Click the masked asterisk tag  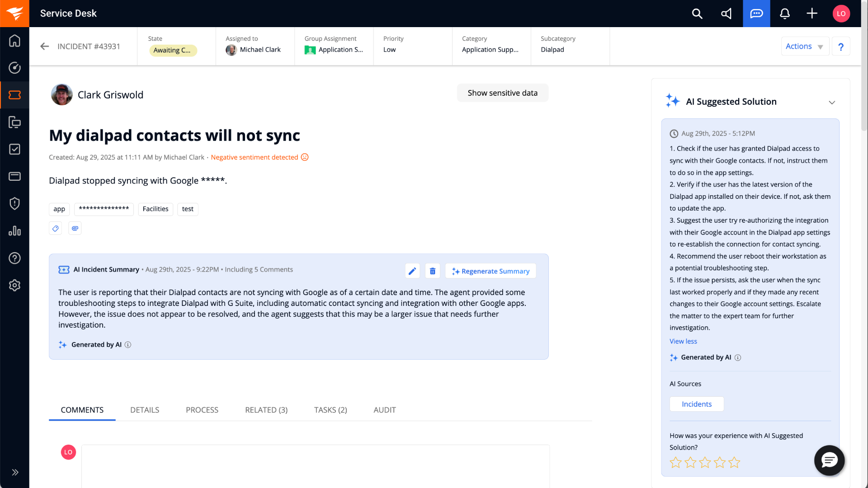[x=104, y=209]
